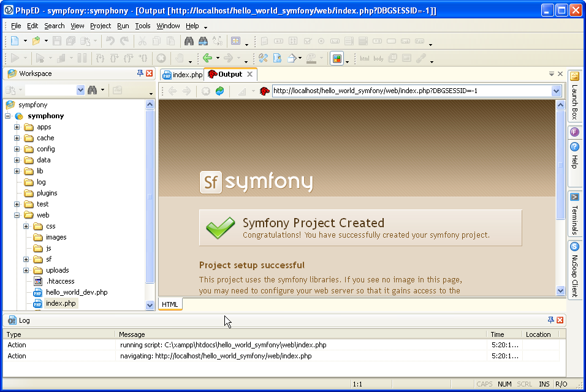Image resolution: width=586 pixels, height=392 pixels.
Task: Click the color palette toolbar icon
Action: [x=337, y=58]
